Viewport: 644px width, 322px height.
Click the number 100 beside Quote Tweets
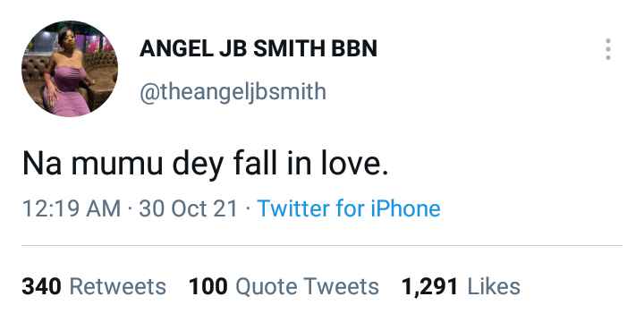pos(208,286)
